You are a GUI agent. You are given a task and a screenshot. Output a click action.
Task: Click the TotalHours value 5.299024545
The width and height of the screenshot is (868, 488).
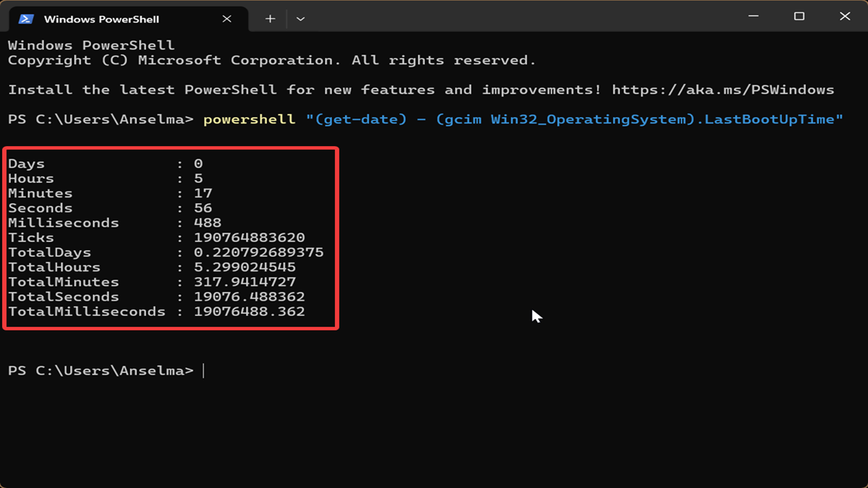click(x=245, y=267)
